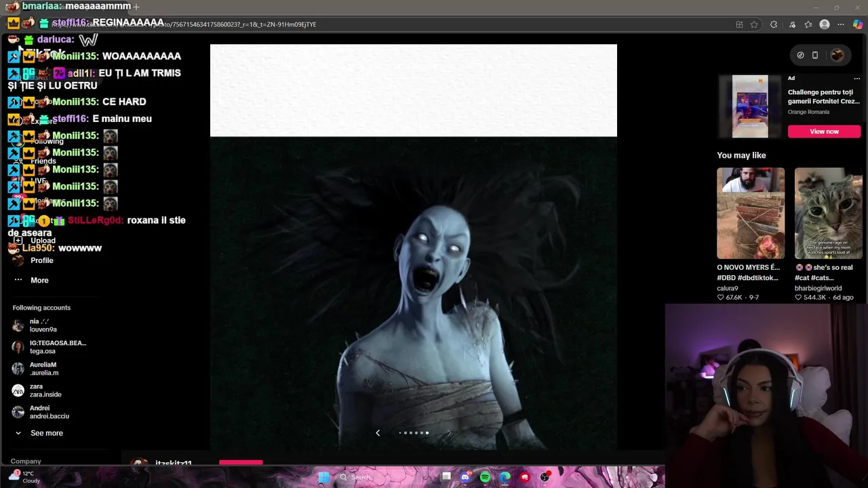Open the Company footer link
The height and width of the screenshot is (488, 868).
pos(26,462)
